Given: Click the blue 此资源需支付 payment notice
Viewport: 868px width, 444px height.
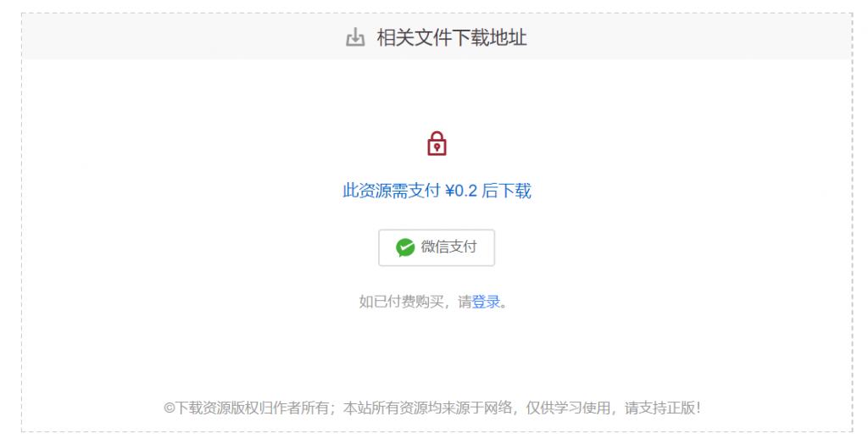Looking at the screenshot, I should 437,191.
